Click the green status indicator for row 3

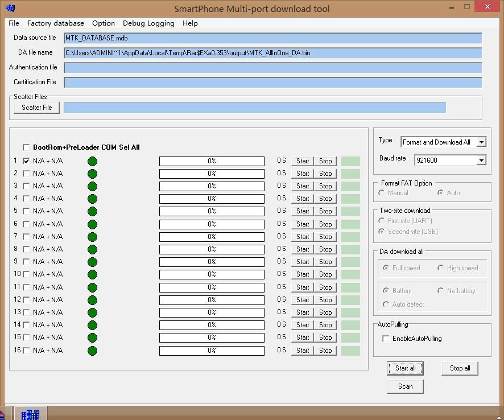click(x=92, y=186)
